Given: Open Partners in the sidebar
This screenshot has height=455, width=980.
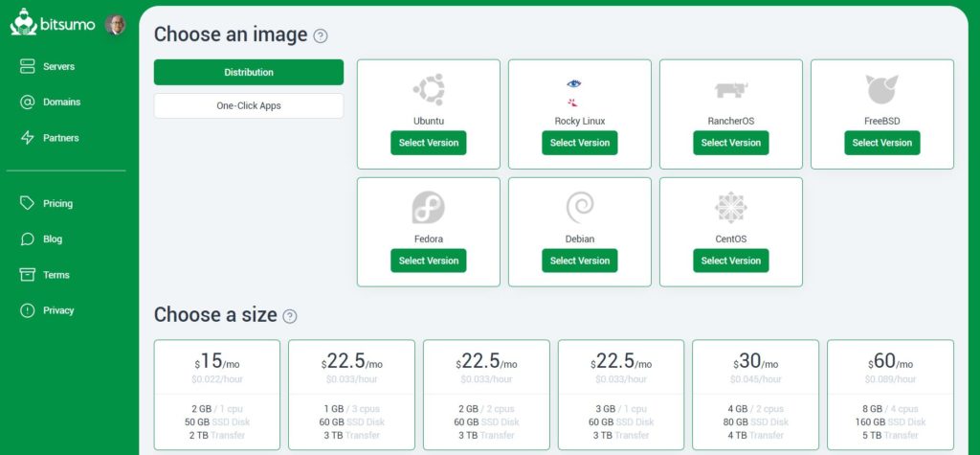Looking at the screenshot, I should click(x=60, y=138).
